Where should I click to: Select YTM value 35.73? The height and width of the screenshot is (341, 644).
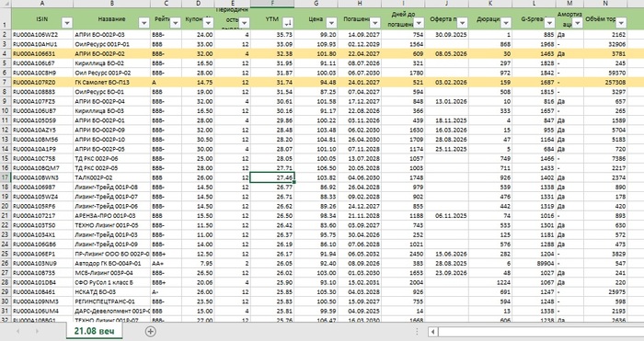(272, 35)
